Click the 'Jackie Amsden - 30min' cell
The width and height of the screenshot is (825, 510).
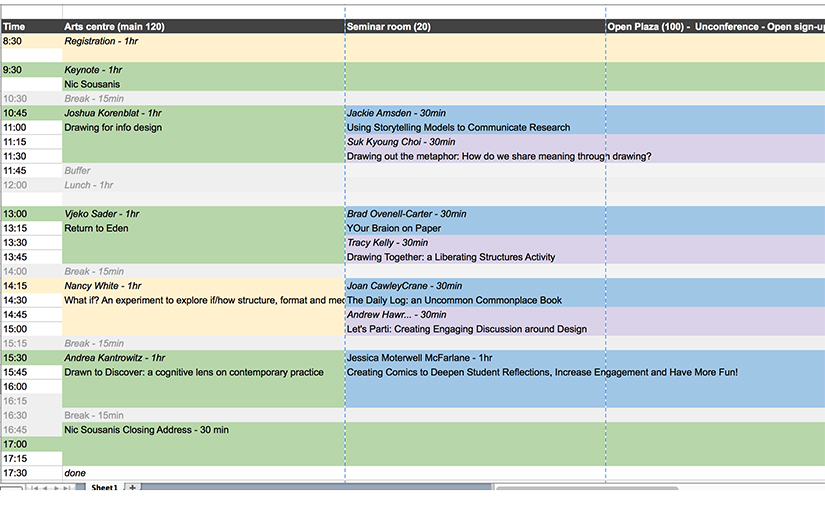[x=475, y=113]
